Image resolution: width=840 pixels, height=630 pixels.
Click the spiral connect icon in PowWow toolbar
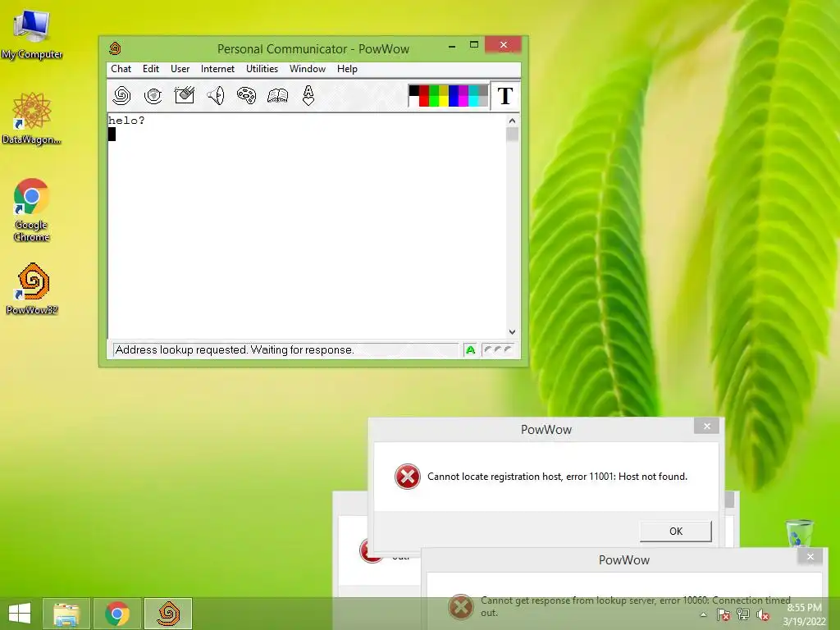(121, 96)
